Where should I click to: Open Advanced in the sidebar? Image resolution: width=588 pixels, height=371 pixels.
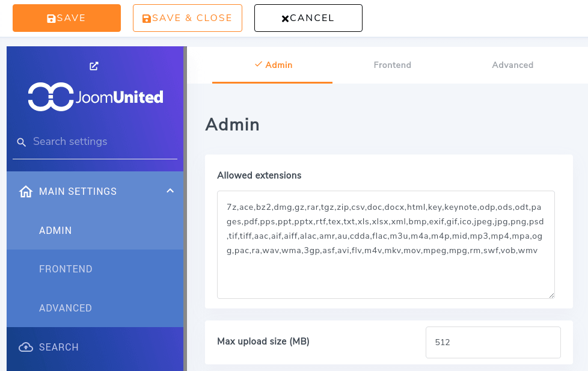[66, 308]
